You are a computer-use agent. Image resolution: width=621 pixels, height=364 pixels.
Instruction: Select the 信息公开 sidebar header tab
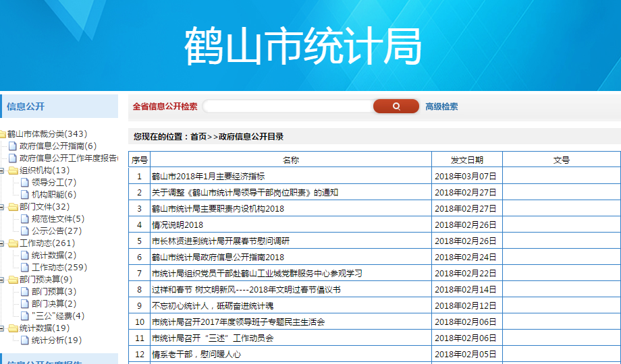click(x=26, y=107)
